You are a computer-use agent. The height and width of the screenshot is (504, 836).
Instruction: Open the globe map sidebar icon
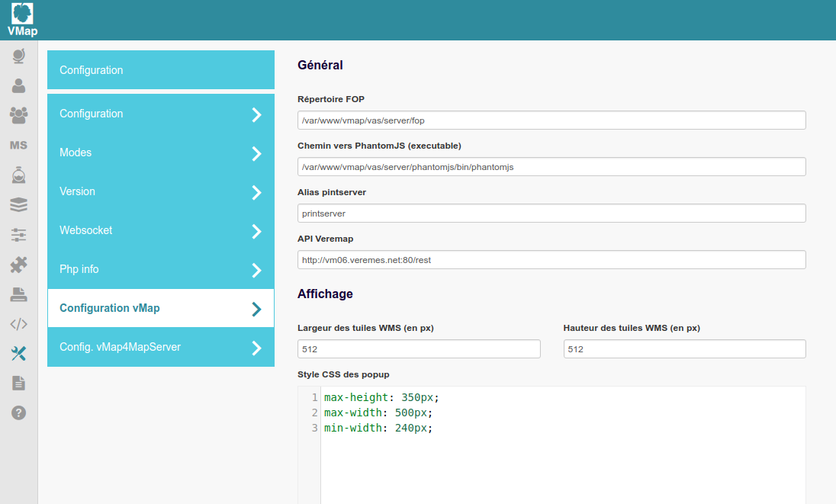coord(18,56)
